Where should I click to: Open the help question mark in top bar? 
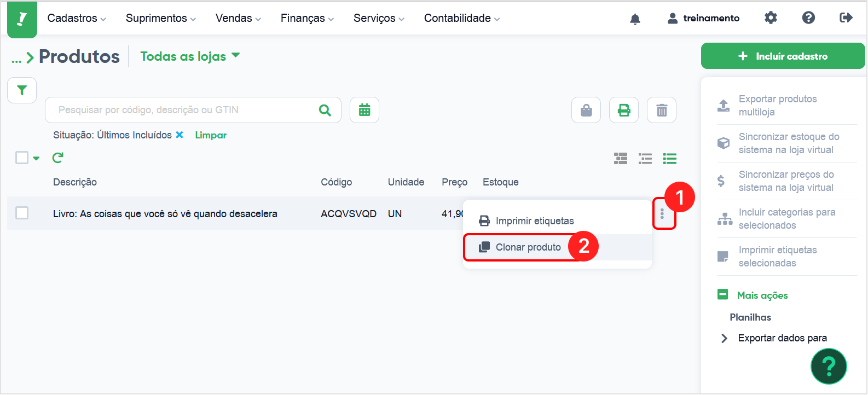pos(808,18)
